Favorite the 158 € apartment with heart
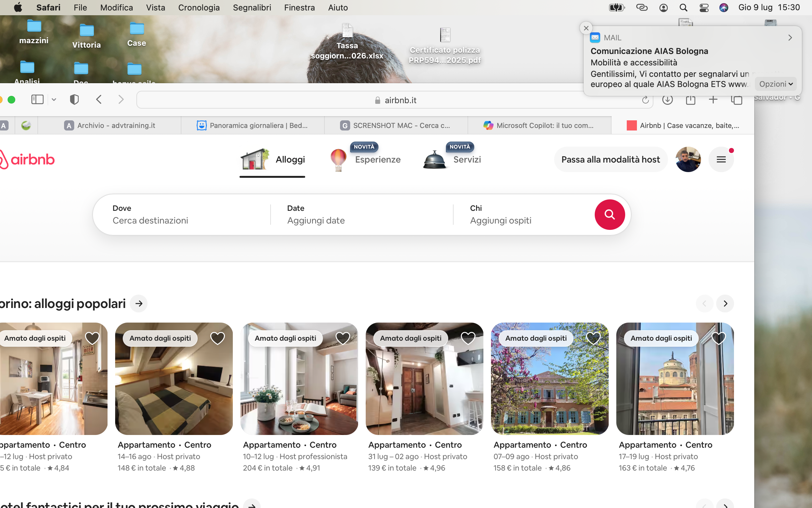Screen dimensions: 812x508 tap(593, 338)
